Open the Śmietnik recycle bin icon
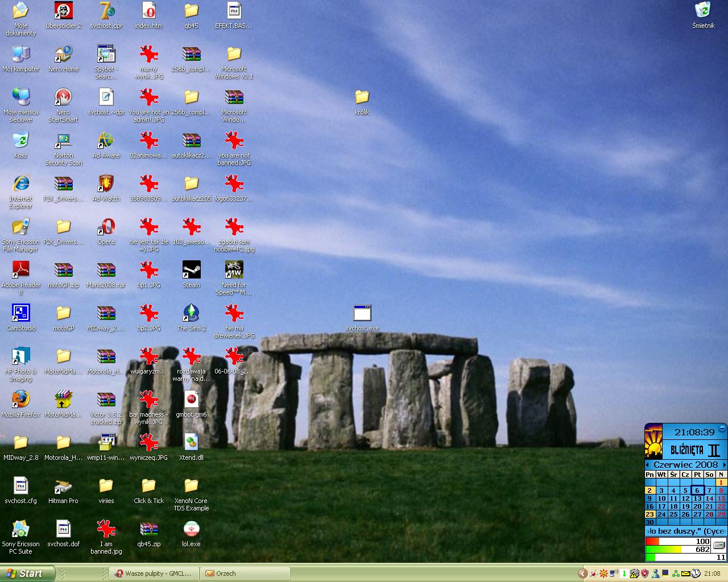Viewport: 728px width, 582px height. [x=703, y=11]
